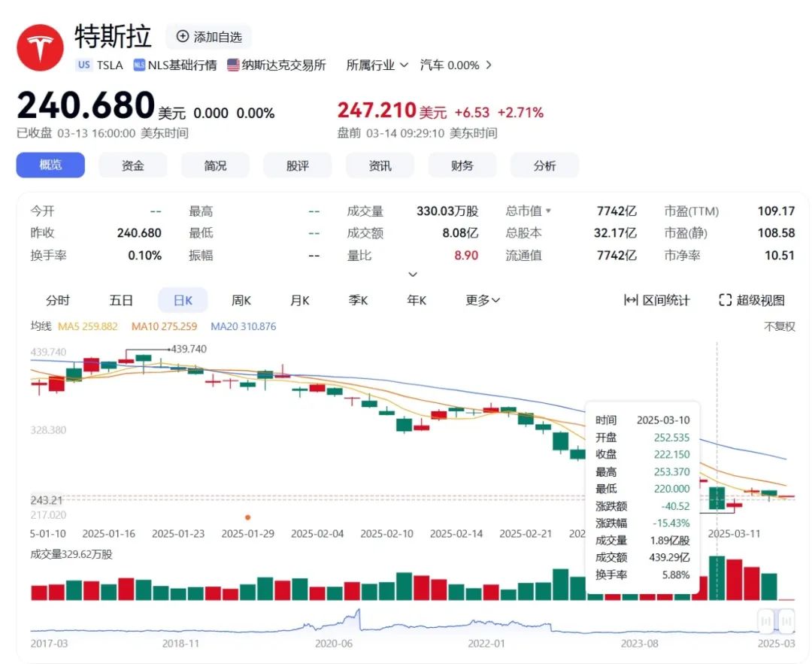Open the 不复权 adjustment selector

pyautogui.click(x=780, y=326)
